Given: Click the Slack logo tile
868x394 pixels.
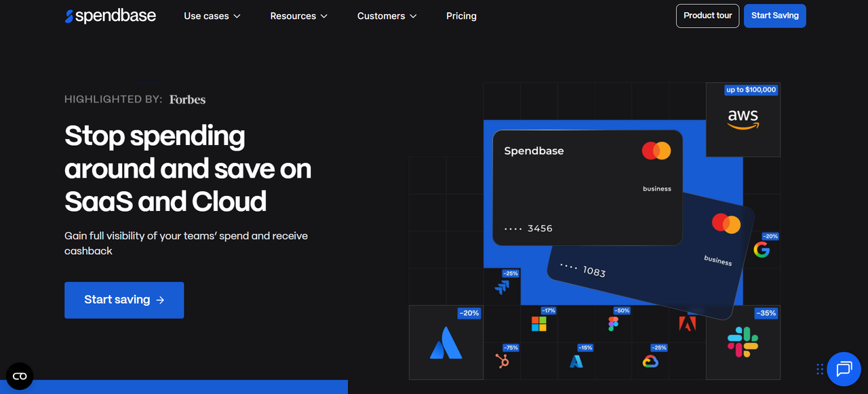Looking at the screenshot, I should coord(743,342).
